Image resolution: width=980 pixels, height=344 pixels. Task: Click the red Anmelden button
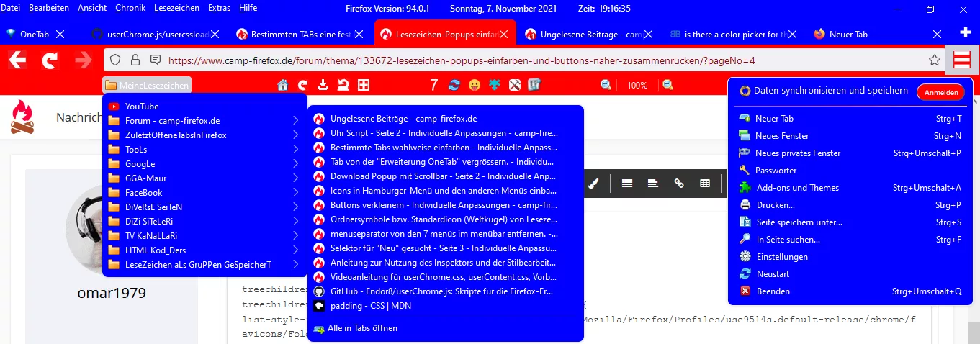coord(940,93)
